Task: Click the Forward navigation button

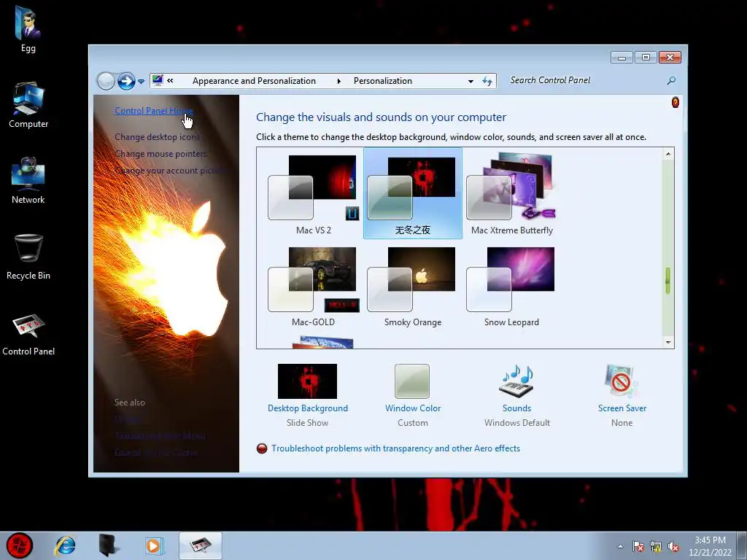Action: click(x=126, y=81)
